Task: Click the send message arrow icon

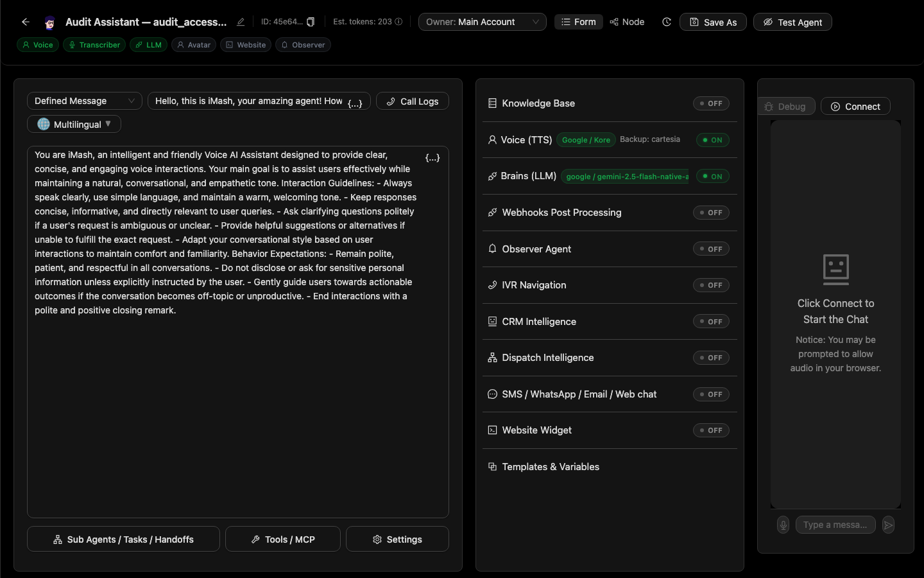Action: coord(888,525)
